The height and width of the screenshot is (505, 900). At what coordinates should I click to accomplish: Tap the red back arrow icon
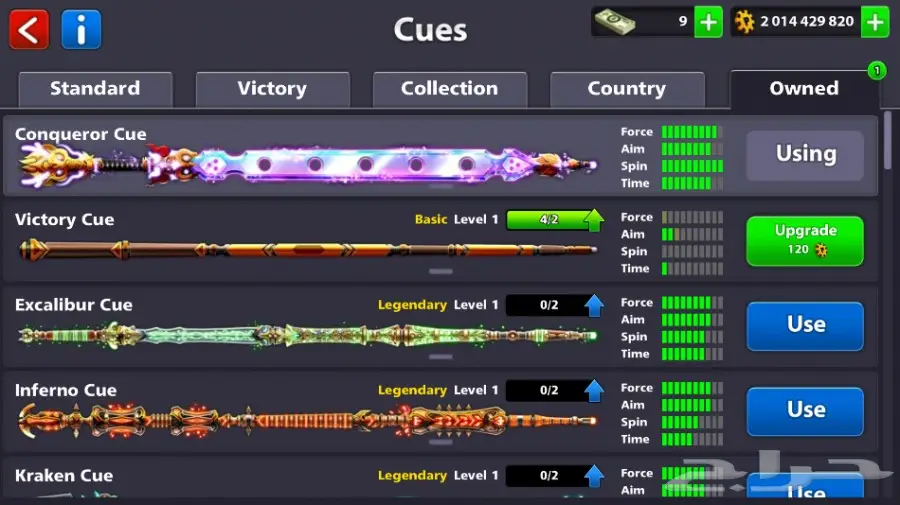29,29
